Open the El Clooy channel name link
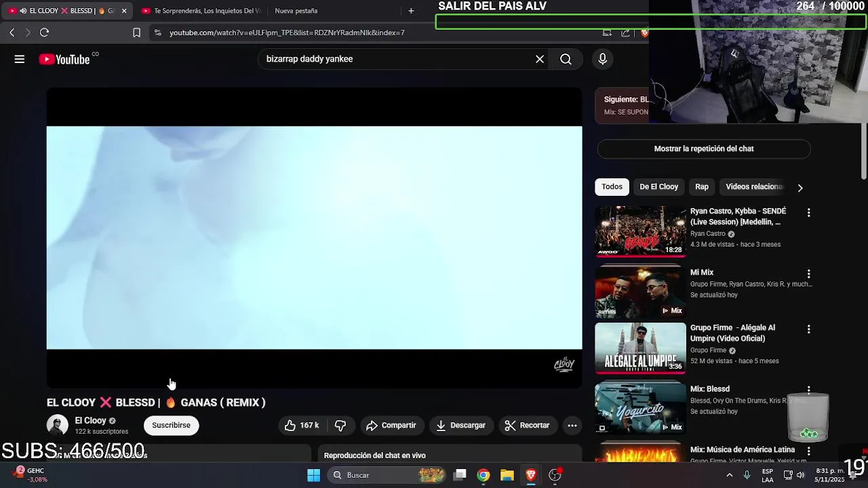Screen dimensions: 868x488 click(90, 421)
